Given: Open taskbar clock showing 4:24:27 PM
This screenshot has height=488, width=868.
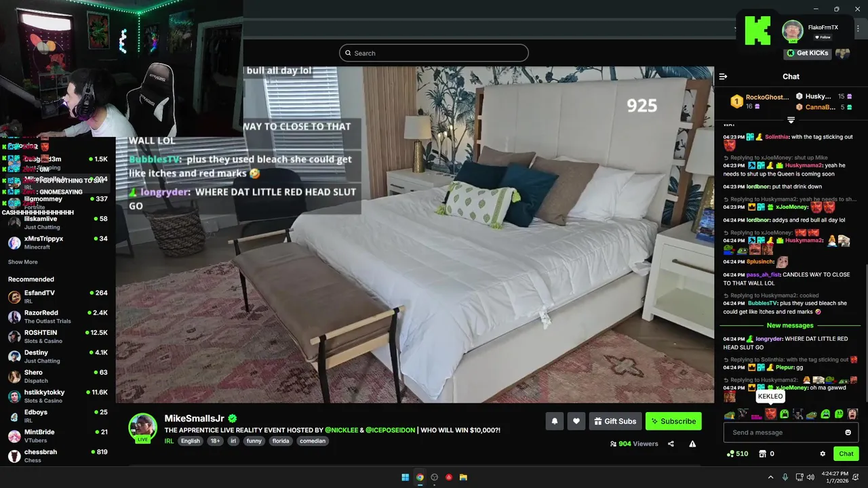Looking at the screenshot, I should (836, 477).
